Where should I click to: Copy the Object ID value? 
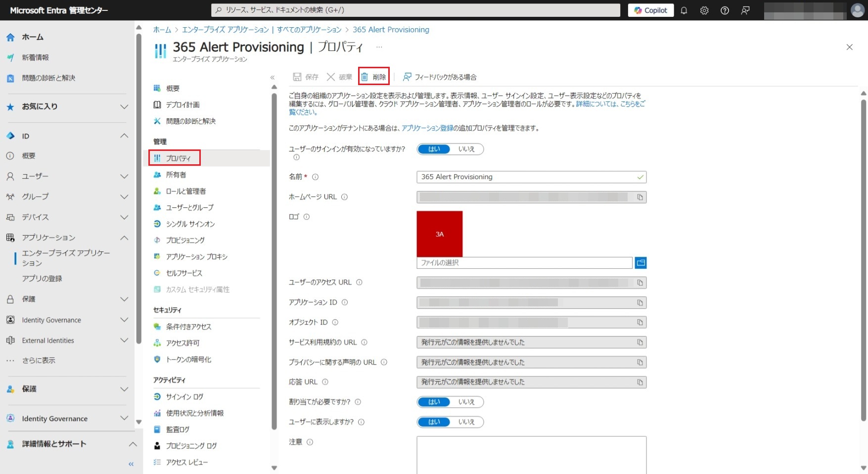coord(640,323)
